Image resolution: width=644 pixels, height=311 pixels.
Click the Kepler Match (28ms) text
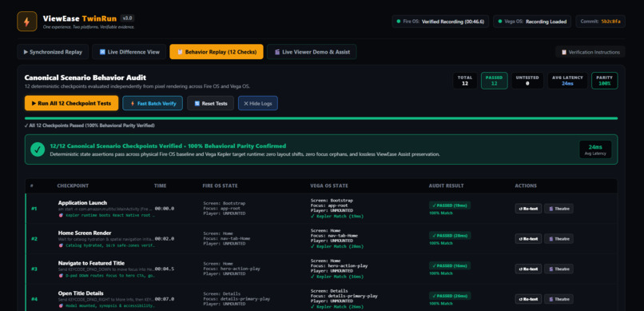click(337, 246)
